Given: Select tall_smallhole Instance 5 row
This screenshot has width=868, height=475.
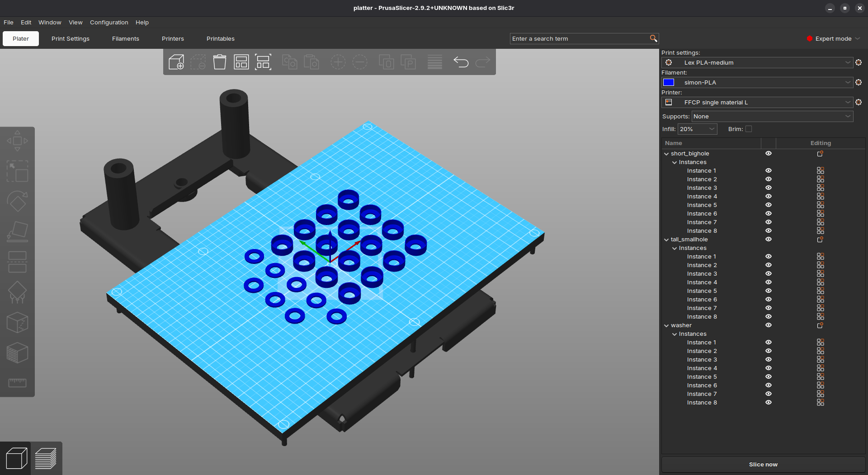Looking at the screenshot, I should tap(763, 291).
